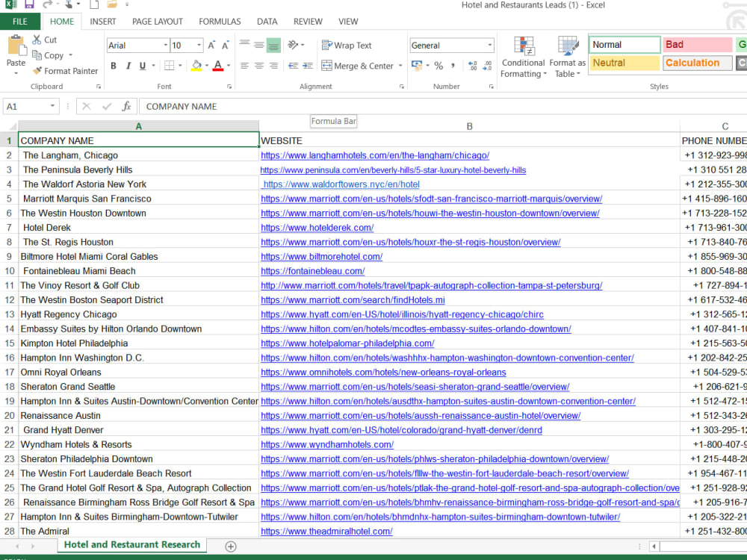
Task: Open the wyndhamhotels.com hyperlink
Action: coord(326,444)
